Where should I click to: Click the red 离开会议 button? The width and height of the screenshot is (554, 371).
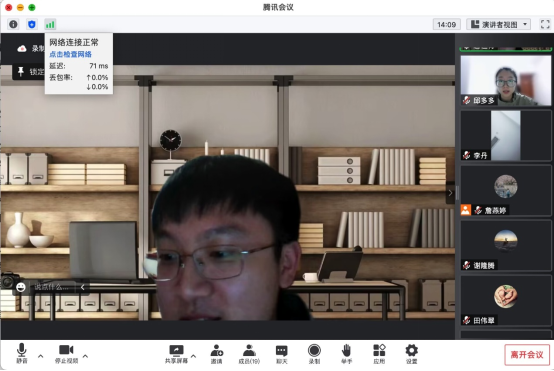tap(527, 355)
